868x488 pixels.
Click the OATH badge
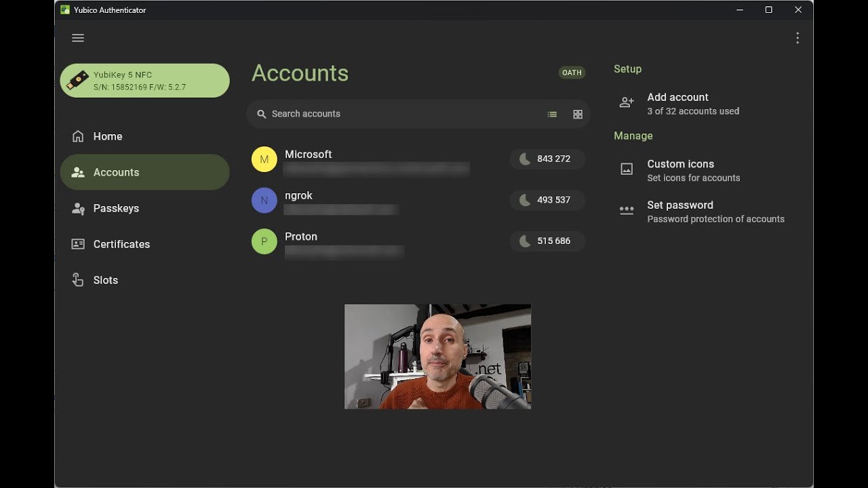[572, 73]
